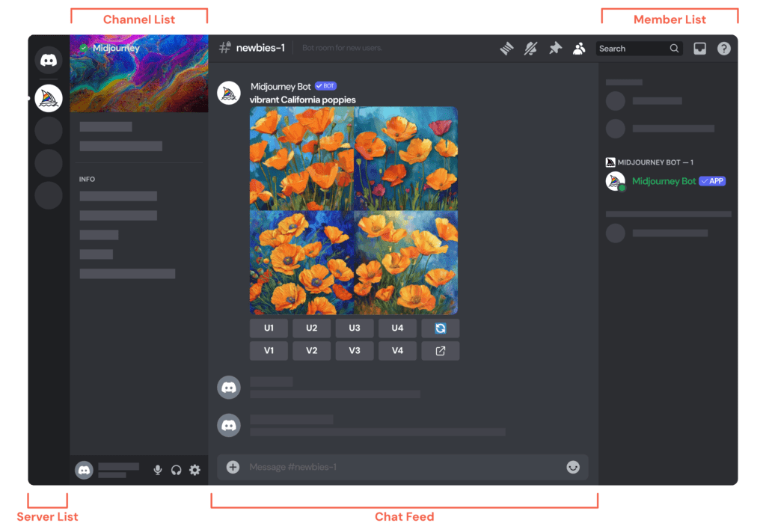This screenshot has width=766, height=532.
Task: Open Discord home direct messages
Action: pyautogui.click(x=49, y=60)
